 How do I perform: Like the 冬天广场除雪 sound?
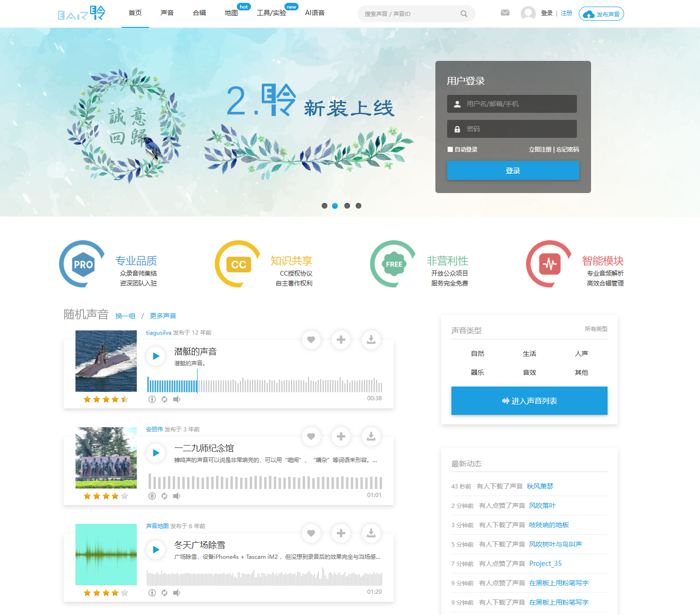(x=311, y=533)
